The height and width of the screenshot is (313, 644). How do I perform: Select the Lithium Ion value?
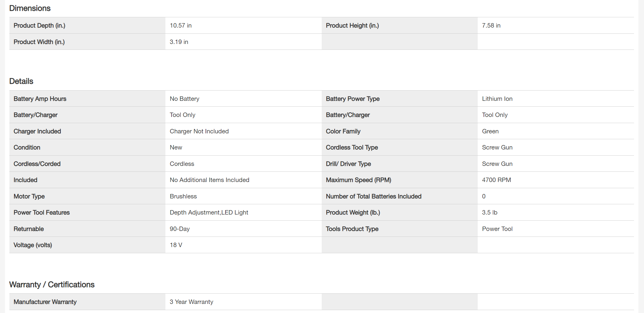(497, 99)
